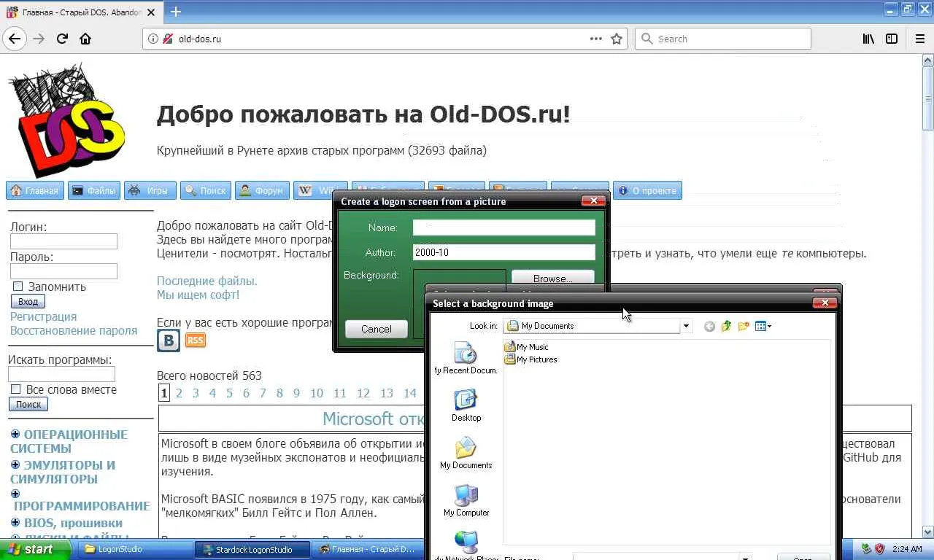Close the Главная - Старый DOS tab
934x560 pixels.
150,12
